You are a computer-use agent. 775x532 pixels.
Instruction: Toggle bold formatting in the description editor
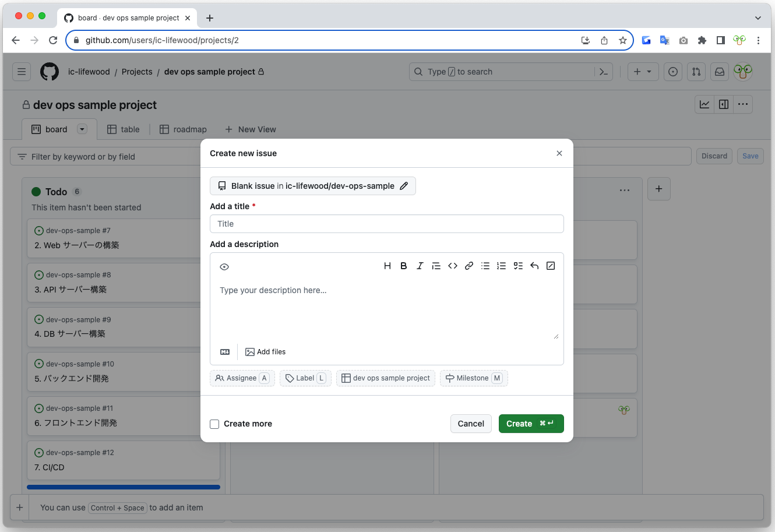[404, 266]
